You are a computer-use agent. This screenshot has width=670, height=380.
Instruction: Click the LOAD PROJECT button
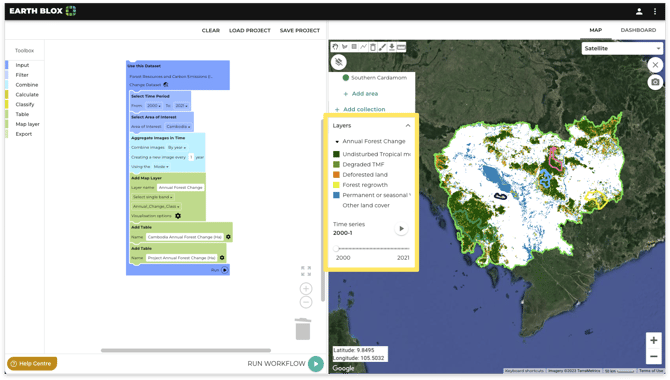[x=250, y=31]
